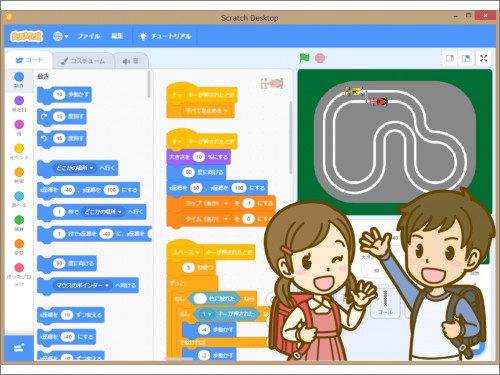Select the small stage layout icon
500x375 pixels.
pos(450,58)
